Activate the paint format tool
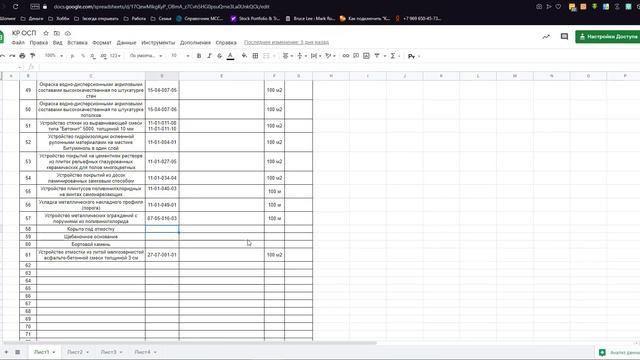The height and width of the screenshot is (360, 640). [33, 56]
